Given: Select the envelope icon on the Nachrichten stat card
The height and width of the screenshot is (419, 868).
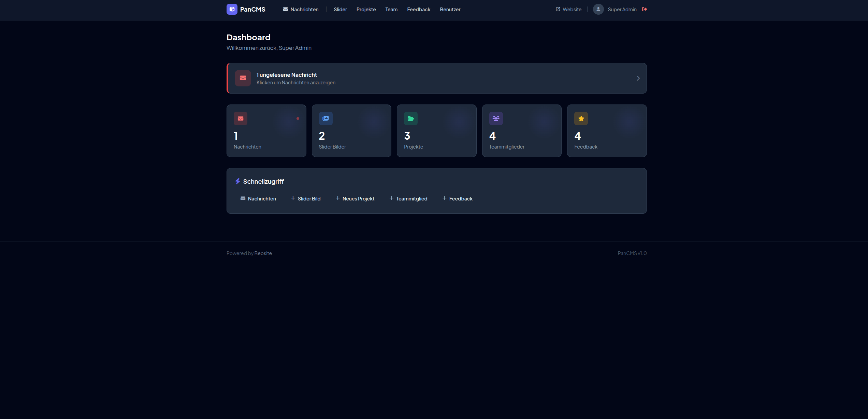Looking at the screenshot, I should (241, 118).
